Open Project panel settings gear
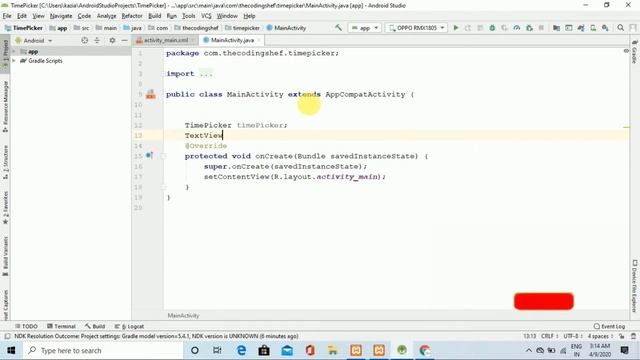Screen dimensions: 640x360 112,40
